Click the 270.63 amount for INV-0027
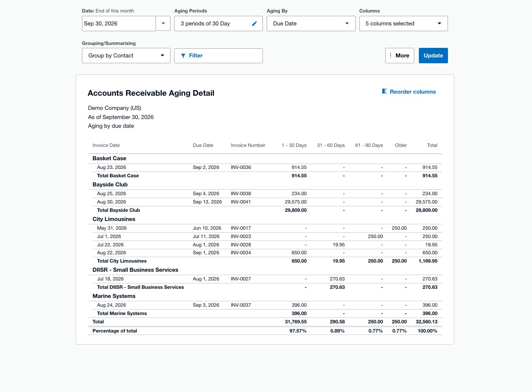532x392 pixels. 337,279
